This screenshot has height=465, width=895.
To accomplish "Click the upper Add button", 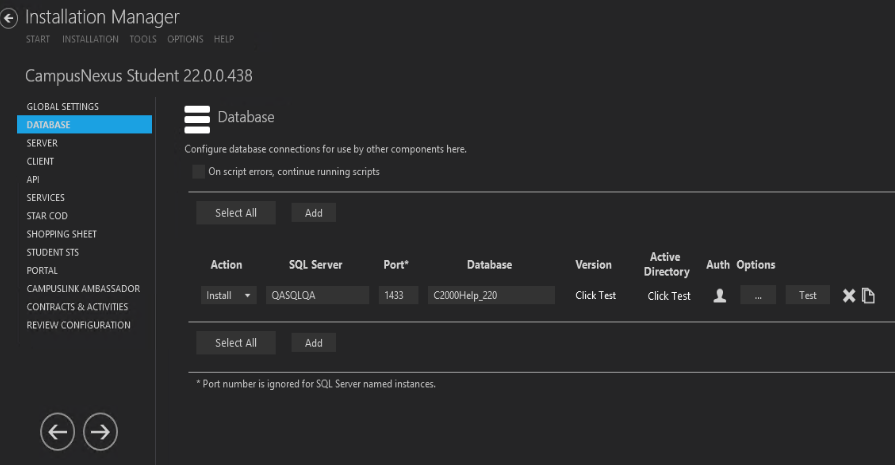I will pyautogui.click(x=313, y=213).
